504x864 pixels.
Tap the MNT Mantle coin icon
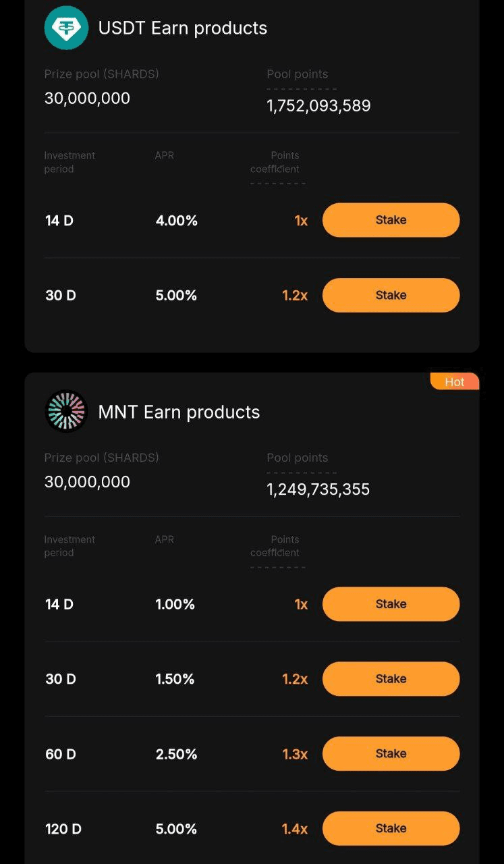point(66,411)
